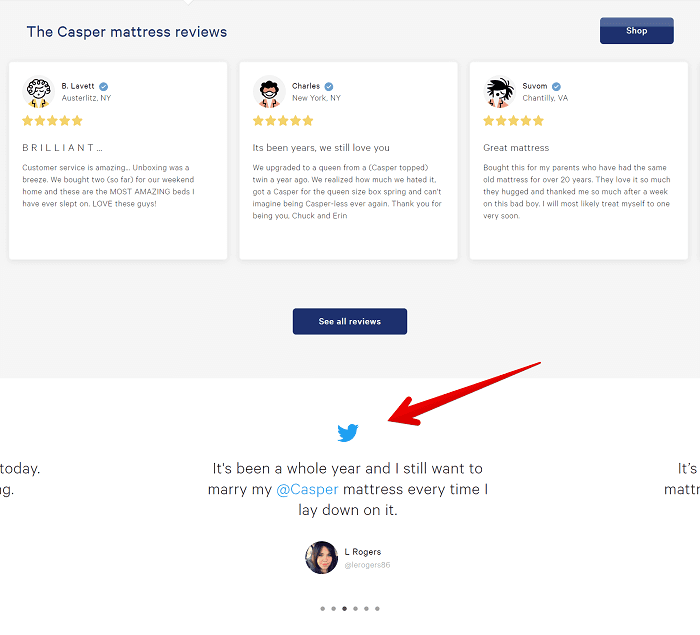Click the 'Bought this for my parents' review body
700x635 pixels.
point(577,192)
